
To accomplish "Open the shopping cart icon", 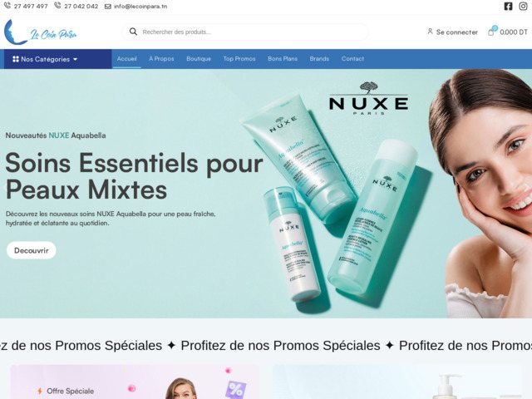I will 491,32.
